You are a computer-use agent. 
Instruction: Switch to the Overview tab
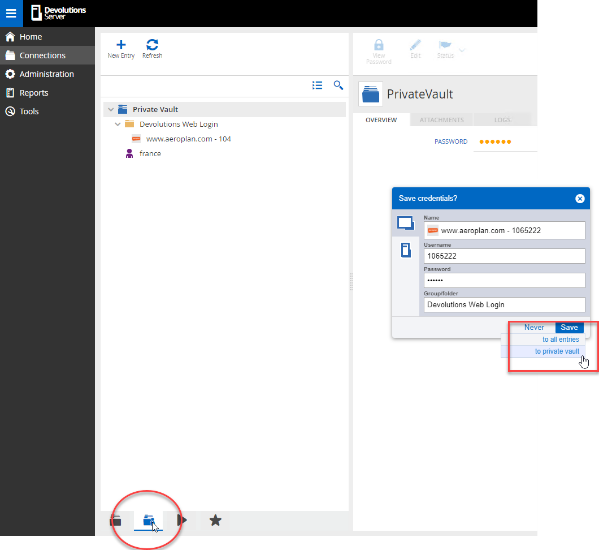[381, 120]
